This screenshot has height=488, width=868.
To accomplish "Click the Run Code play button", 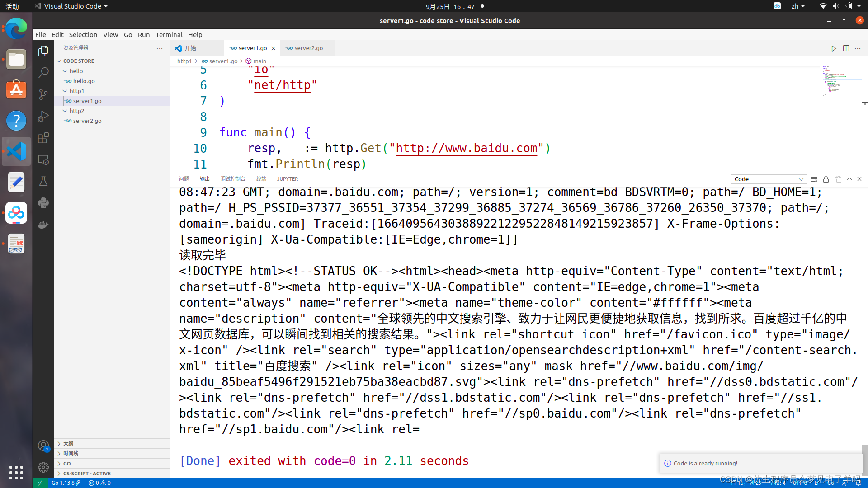I will [834, 48].
